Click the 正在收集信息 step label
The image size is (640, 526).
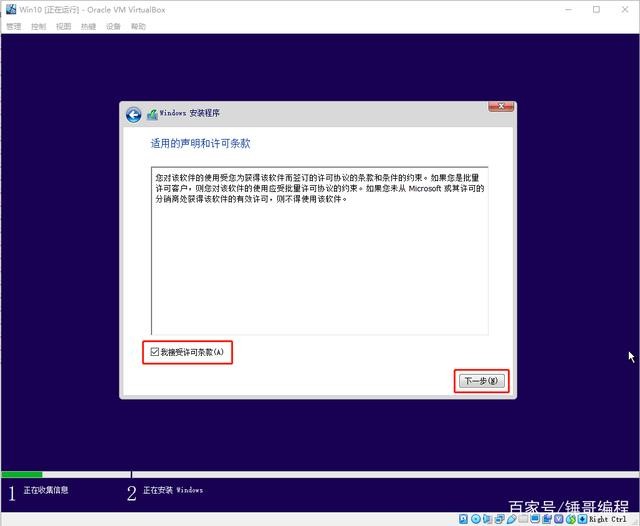pyautogui.click(x=46, y=490)
